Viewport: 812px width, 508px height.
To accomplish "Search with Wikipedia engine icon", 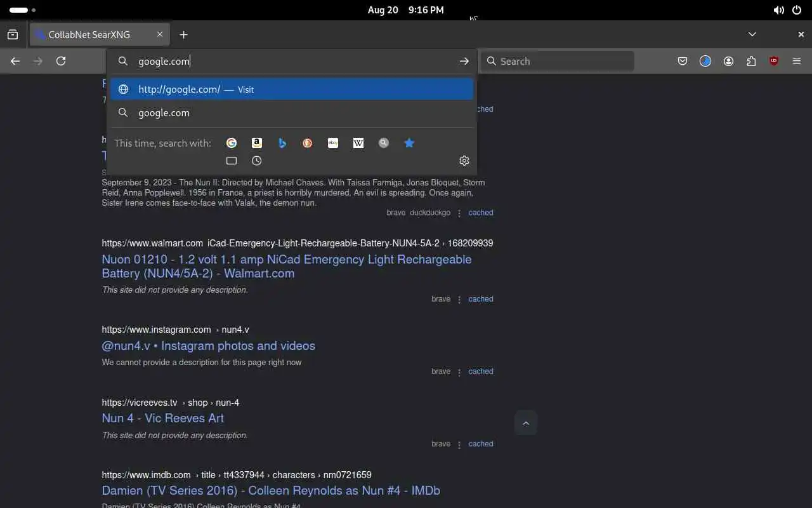I will [358, 143].
